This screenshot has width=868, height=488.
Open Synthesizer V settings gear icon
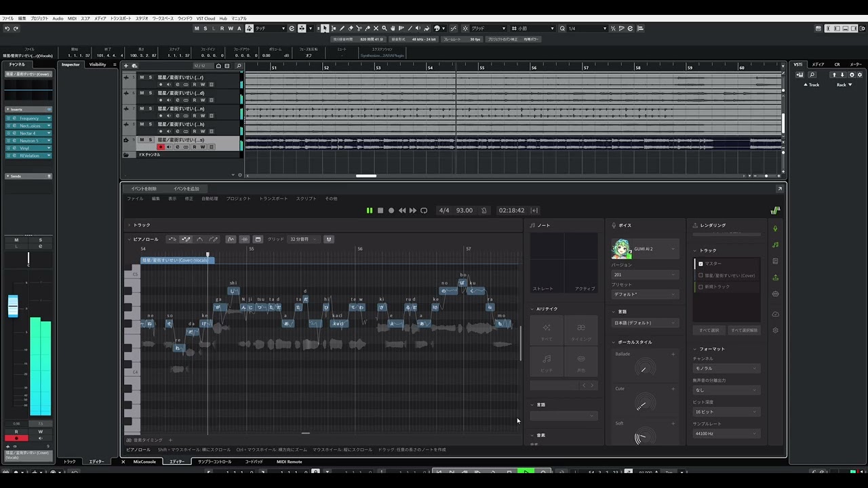point(775,330)
